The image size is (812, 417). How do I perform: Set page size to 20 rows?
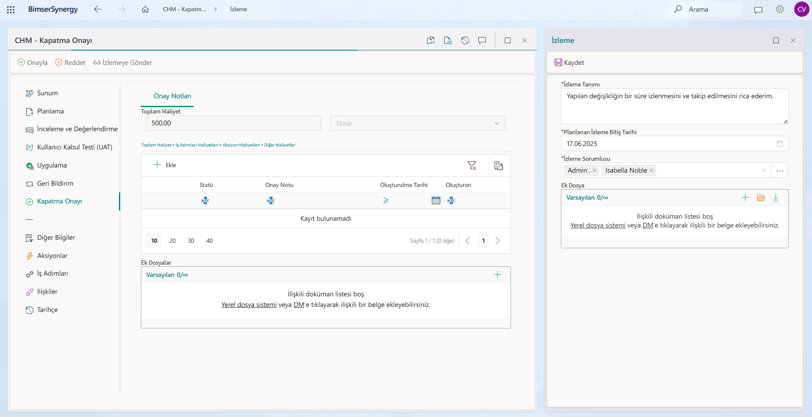click(x=172, y=240)
